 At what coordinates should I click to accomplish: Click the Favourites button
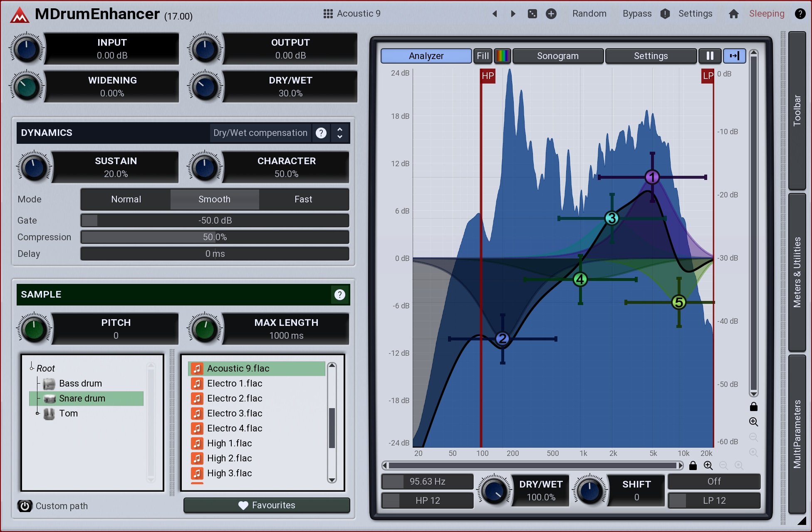pyautogui.click(x=267, y=505)
